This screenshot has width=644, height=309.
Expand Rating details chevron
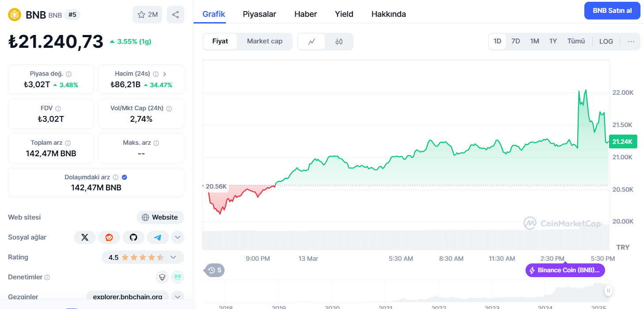(173, 257)
